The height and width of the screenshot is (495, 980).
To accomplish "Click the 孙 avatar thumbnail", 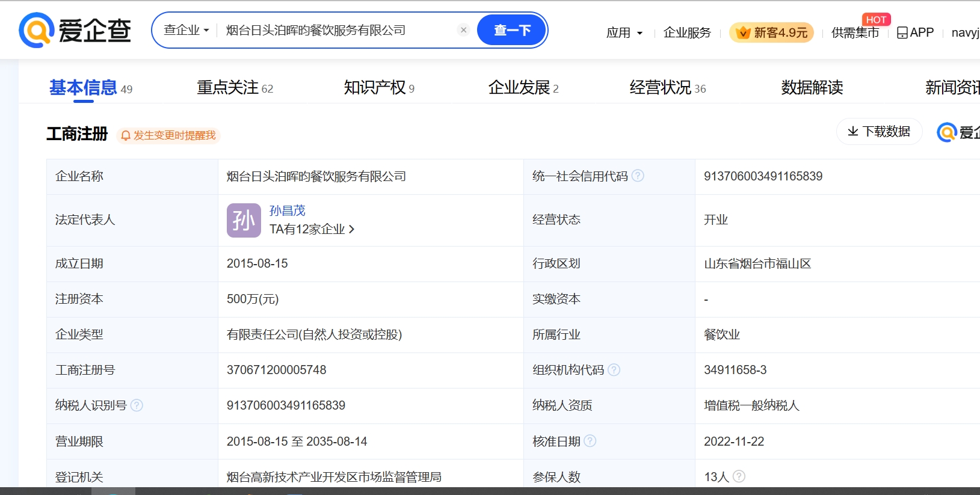I will coord(244,220).
